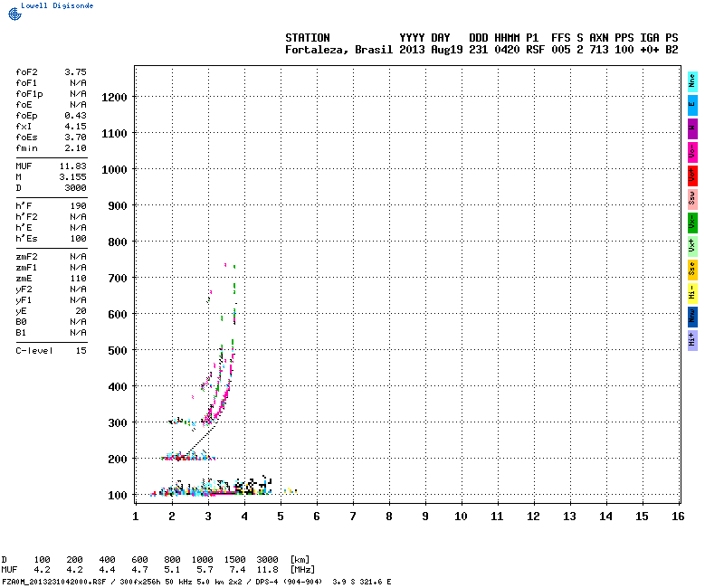This screenshot has width=724, height=588.
Task: Select the yellow Hi- legend swatch
Action: pyautogui.click(x=692, y=293)
